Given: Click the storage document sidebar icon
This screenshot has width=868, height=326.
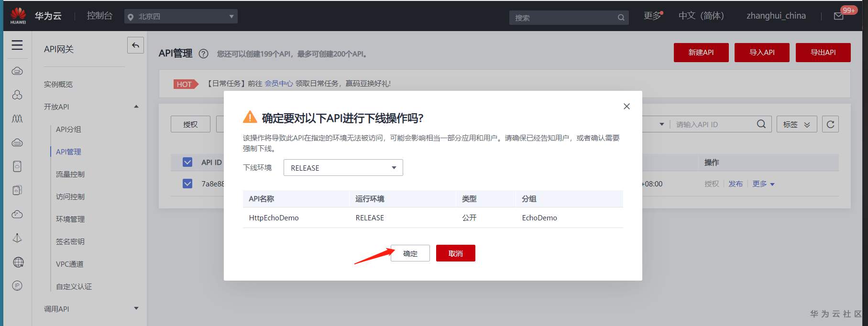Looking at the screenshot, I should pyautogui.click(x=17, y=166).
